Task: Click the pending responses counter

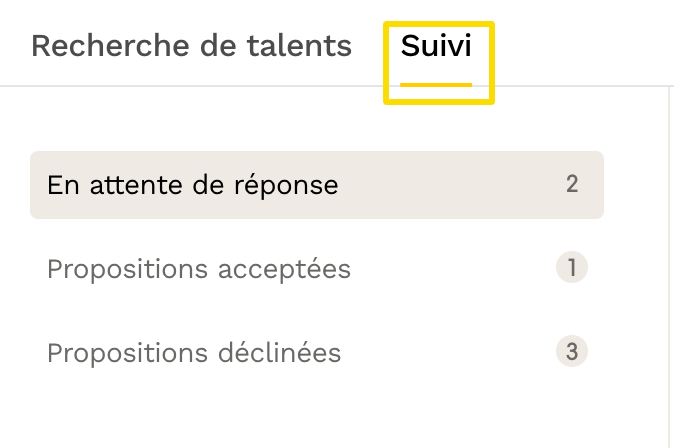Action: pos(572,185)
